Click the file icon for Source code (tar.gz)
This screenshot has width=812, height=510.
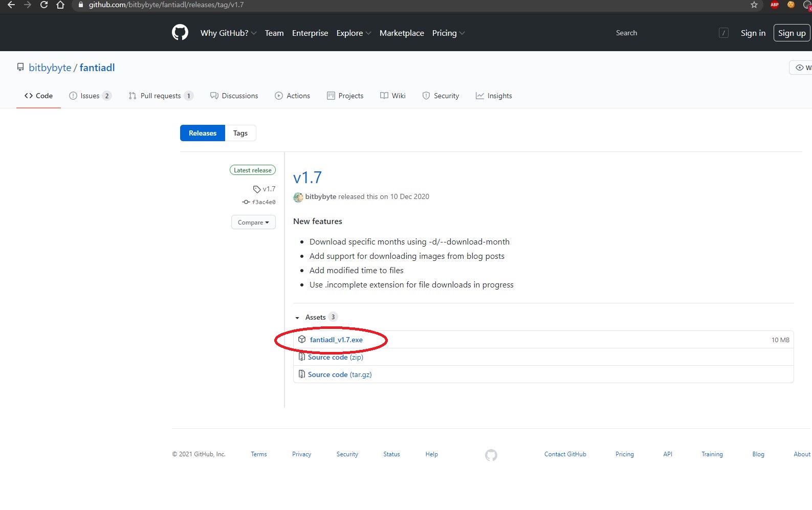pos(302,374)
